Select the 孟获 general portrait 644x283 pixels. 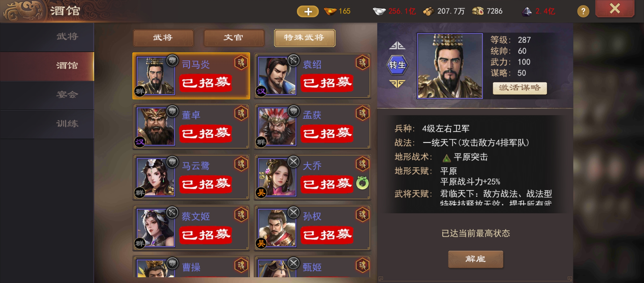coord(277,126)
